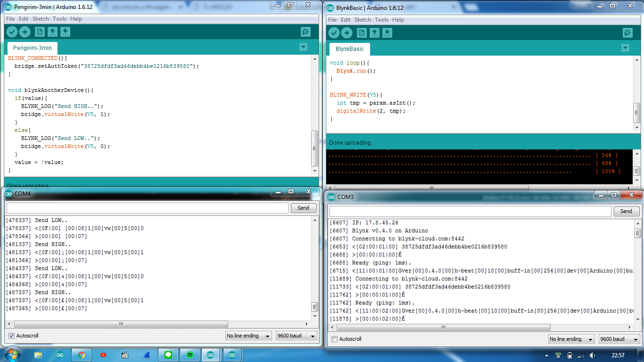Click the Pengirim-3min editor vertical scrollbar
The width and height of the screenshot is (644, 362).
tap(315, 148)
